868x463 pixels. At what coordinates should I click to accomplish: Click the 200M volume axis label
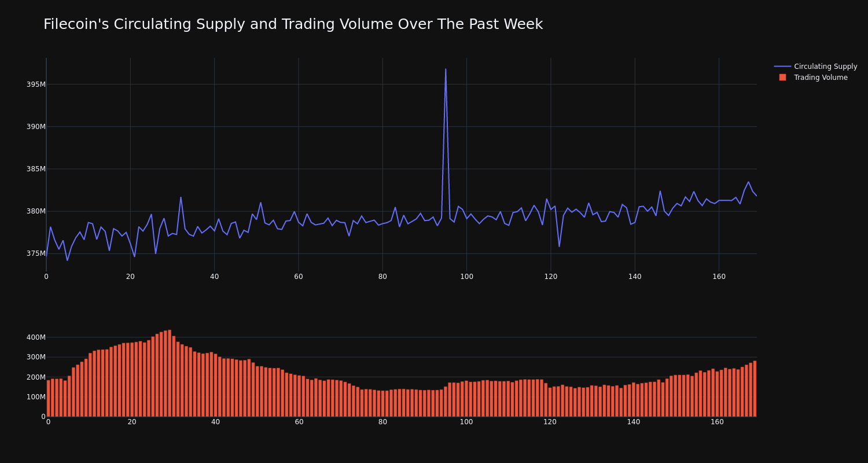coord(36,377)
